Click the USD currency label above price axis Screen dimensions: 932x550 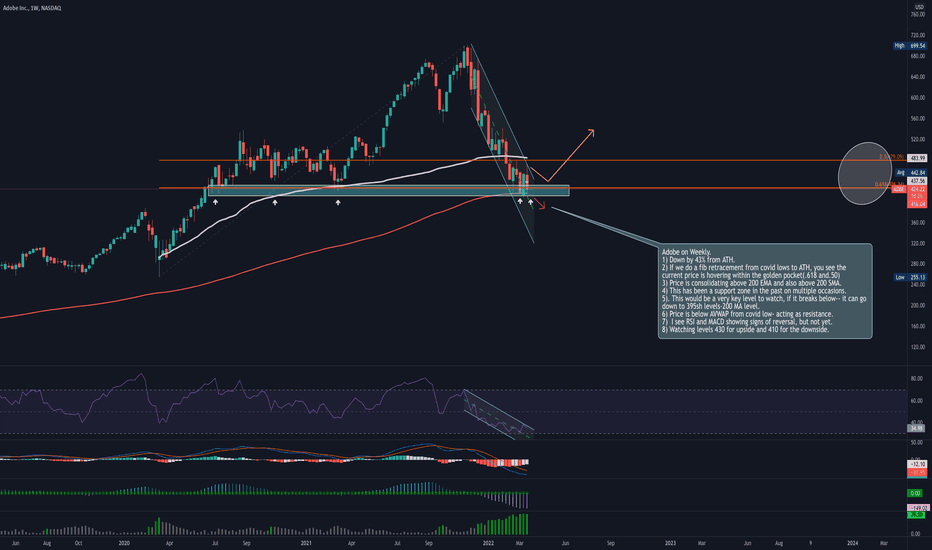pos(919,7)
